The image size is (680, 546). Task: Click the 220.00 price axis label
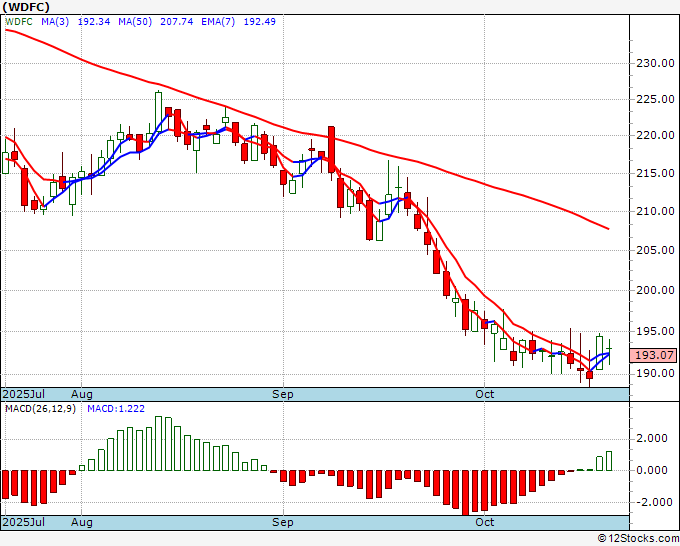coord(655,135)
